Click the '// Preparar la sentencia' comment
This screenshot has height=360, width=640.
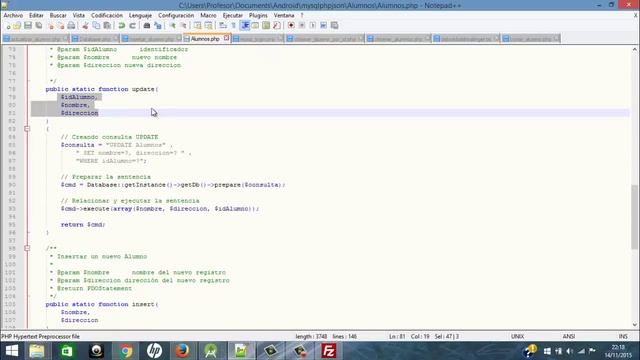[x=106, y=177]
